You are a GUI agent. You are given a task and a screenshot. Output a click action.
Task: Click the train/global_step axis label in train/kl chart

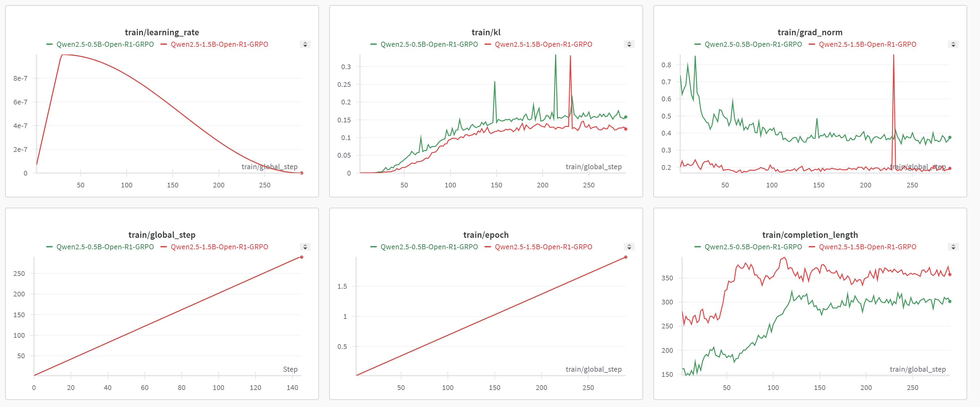(593, 167)
